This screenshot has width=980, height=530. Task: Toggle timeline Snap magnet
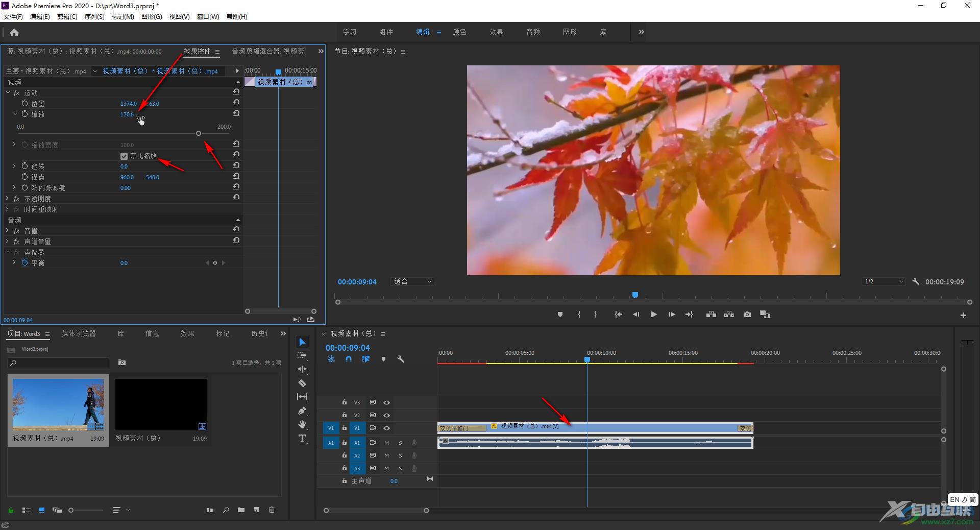pos(349,359)
